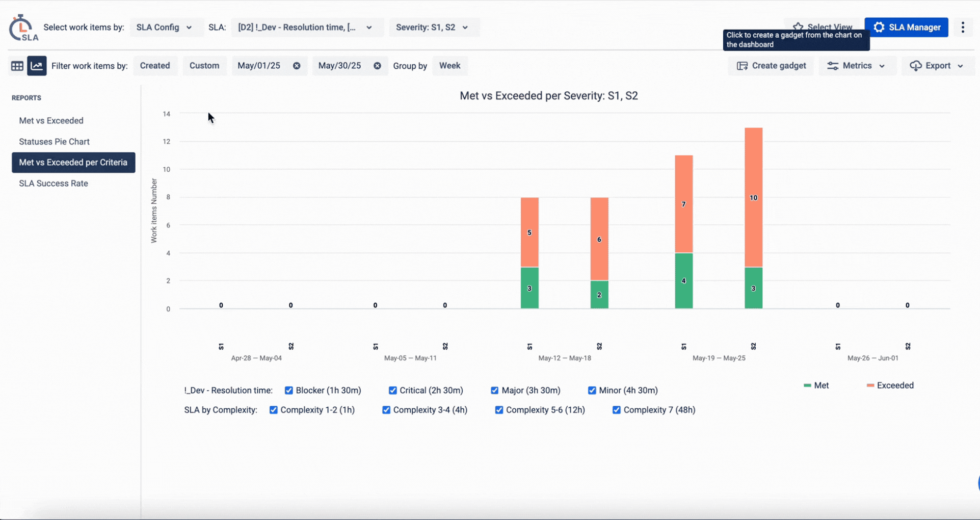980x520 pixels.
Task: Switch to the table grid view icon
Action: [x=17, y=66]
